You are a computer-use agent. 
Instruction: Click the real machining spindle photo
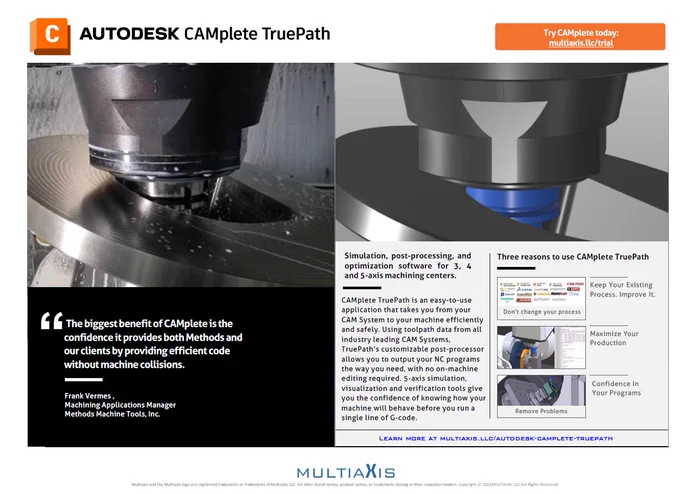point(180,175)
